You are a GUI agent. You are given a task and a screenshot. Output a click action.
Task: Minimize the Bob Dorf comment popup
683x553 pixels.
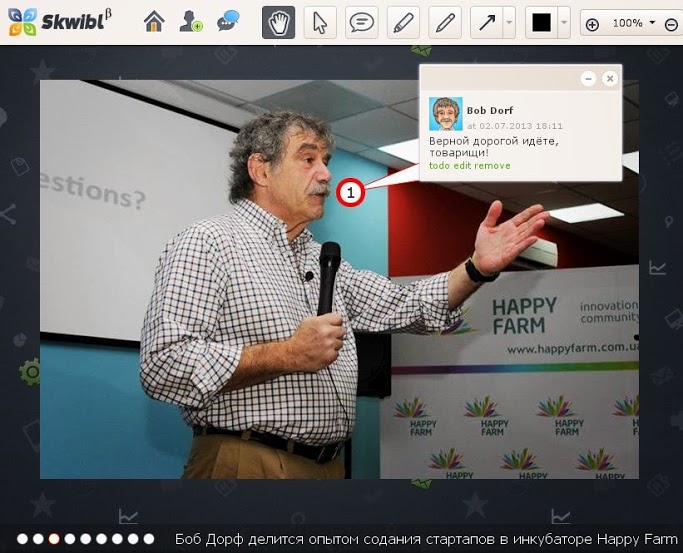click(x=588, y=79)
